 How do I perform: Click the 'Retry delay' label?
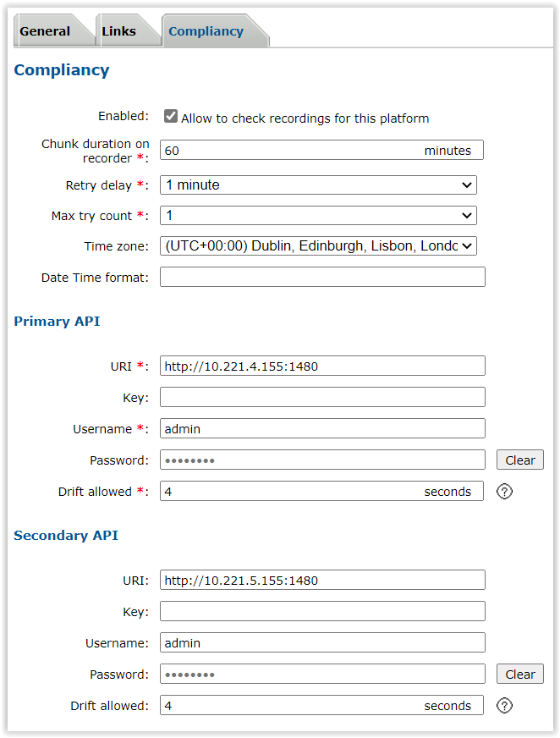tap(107, 185)
